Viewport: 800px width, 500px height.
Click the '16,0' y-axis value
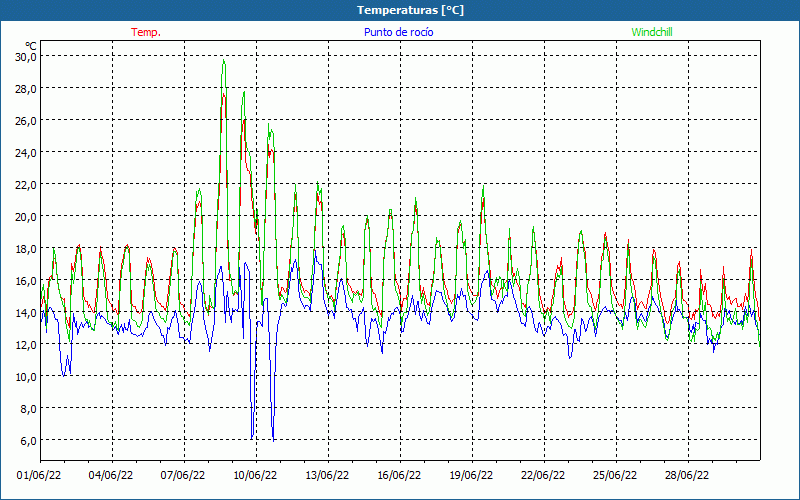click(x=26, y=281)
